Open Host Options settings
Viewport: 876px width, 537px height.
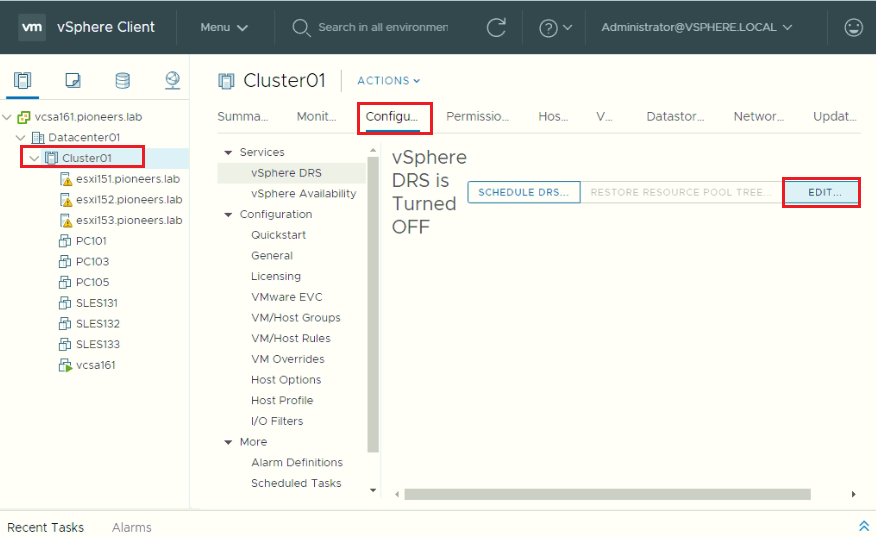click(286, 380)
